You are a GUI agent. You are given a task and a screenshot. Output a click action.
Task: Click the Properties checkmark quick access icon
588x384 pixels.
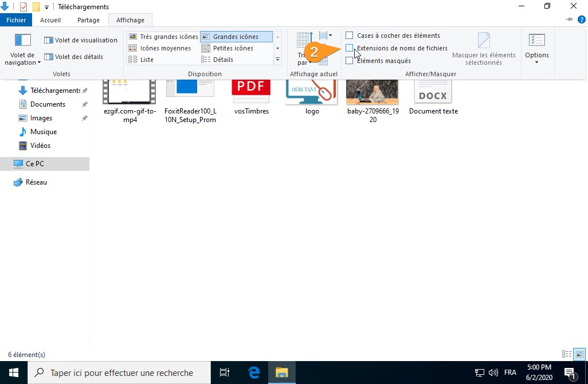(23, 7)
